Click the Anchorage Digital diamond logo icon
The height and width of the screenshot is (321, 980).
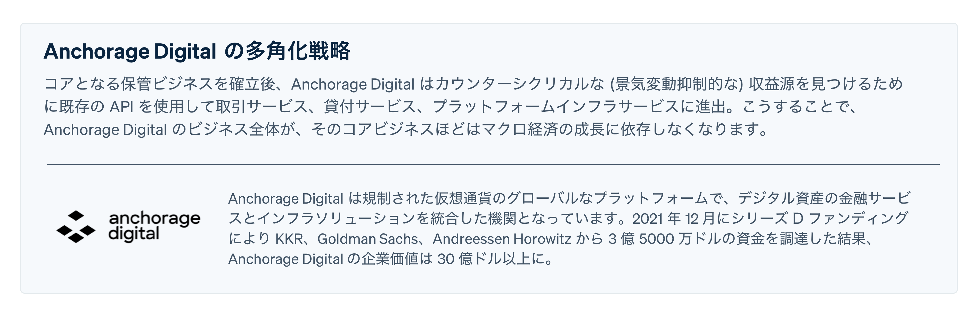[x=76, y=226]
